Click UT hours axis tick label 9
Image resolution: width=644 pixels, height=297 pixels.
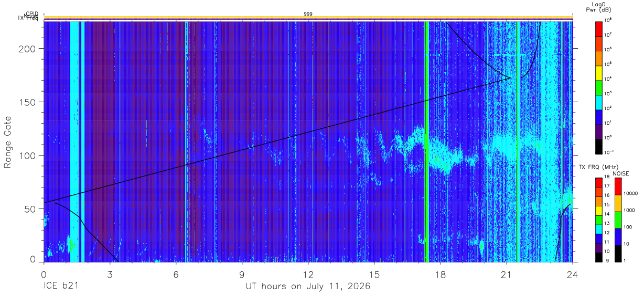242,274
